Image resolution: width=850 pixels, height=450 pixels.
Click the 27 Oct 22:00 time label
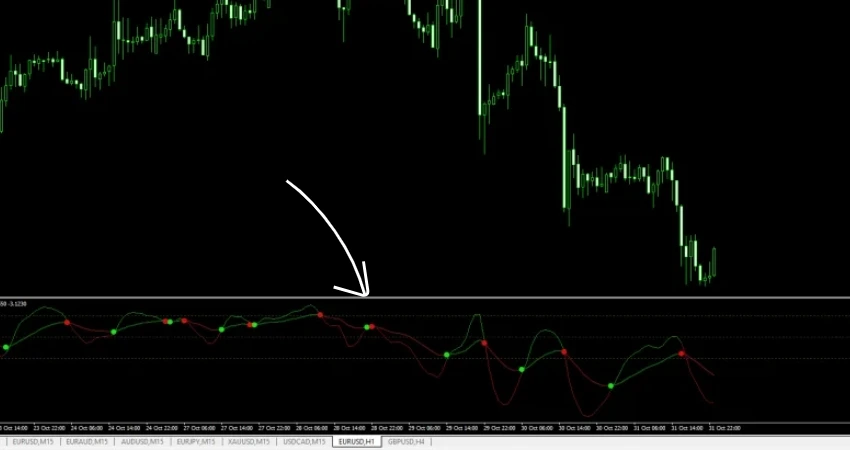point(275,428)
